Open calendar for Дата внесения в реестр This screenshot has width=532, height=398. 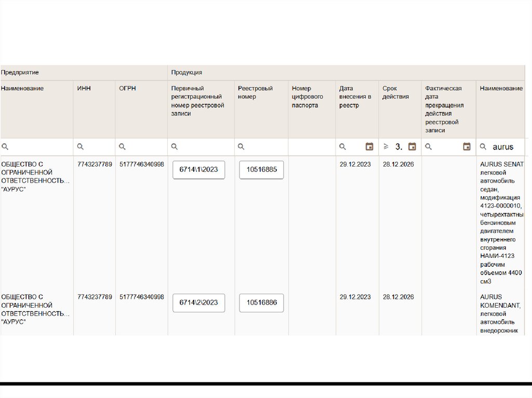point(369,146)
